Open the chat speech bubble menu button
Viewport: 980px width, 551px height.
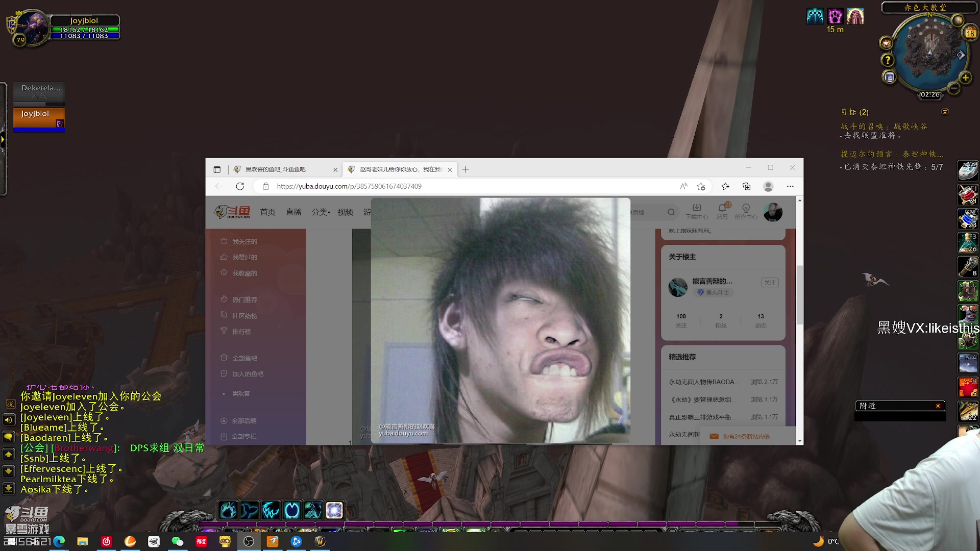click(x=9, y=437)
